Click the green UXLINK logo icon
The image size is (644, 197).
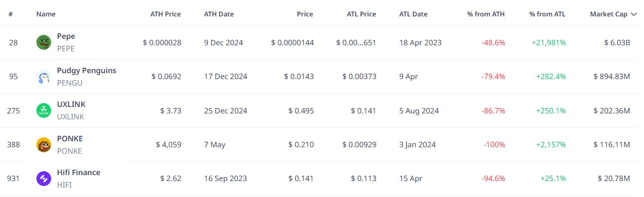(44, 110)
